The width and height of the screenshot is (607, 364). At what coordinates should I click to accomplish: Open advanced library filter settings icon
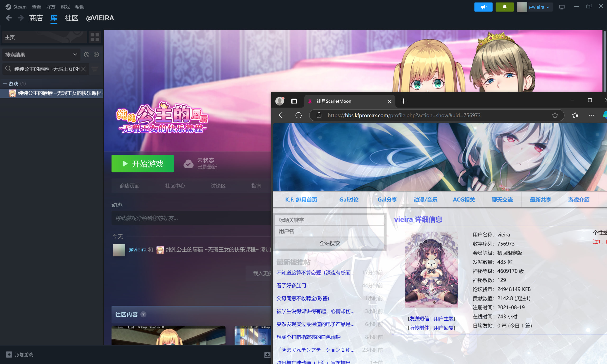pyautogui.click(x=95, y=69)
